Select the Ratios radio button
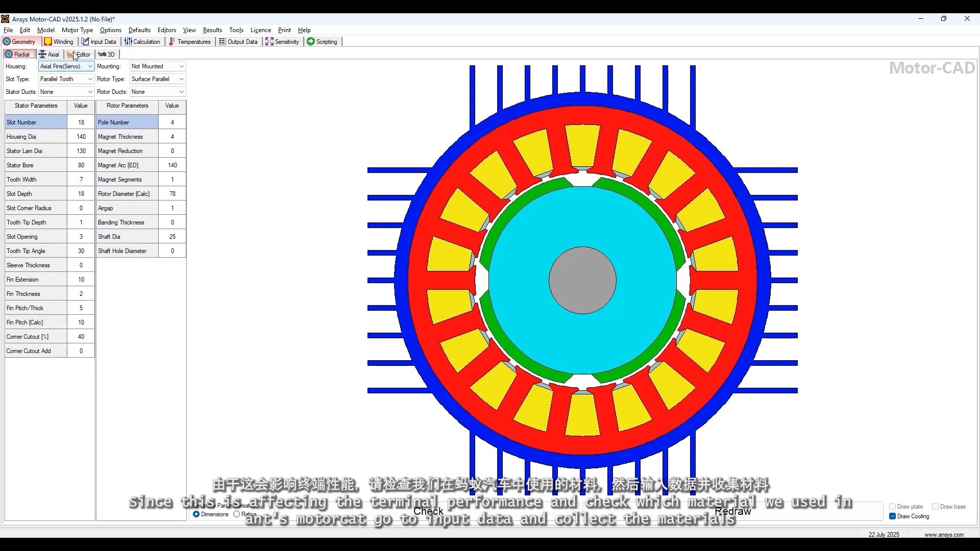 click(x=236, y=514)
